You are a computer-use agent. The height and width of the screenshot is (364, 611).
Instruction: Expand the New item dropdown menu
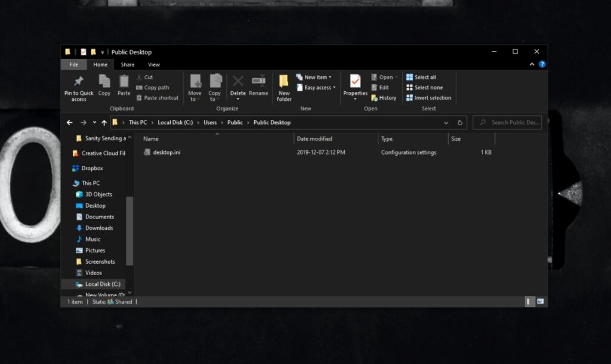pyautogui.click(x=315, y=76)
